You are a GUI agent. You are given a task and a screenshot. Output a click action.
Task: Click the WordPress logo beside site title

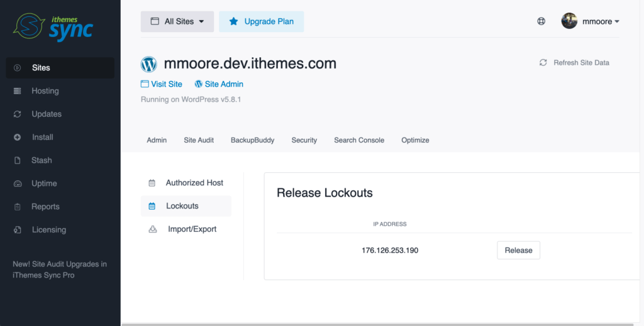tap(148, 64)
